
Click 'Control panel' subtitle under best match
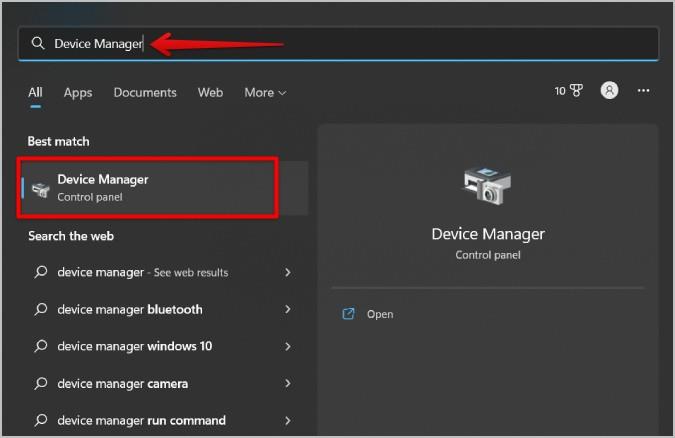click(90, 197)
